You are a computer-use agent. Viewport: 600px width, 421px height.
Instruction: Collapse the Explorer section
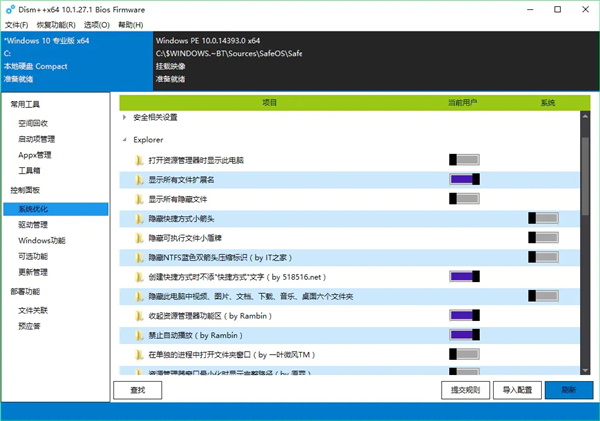coord(124,140)
